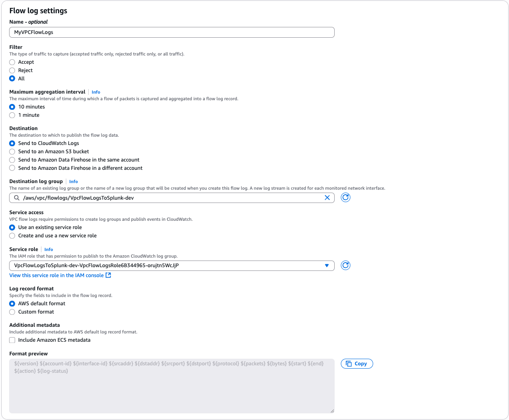Screen dimensions: 509x420
Task: Clear the Destination log group search field
Action: pyautogui.click(x=327, y=198)
